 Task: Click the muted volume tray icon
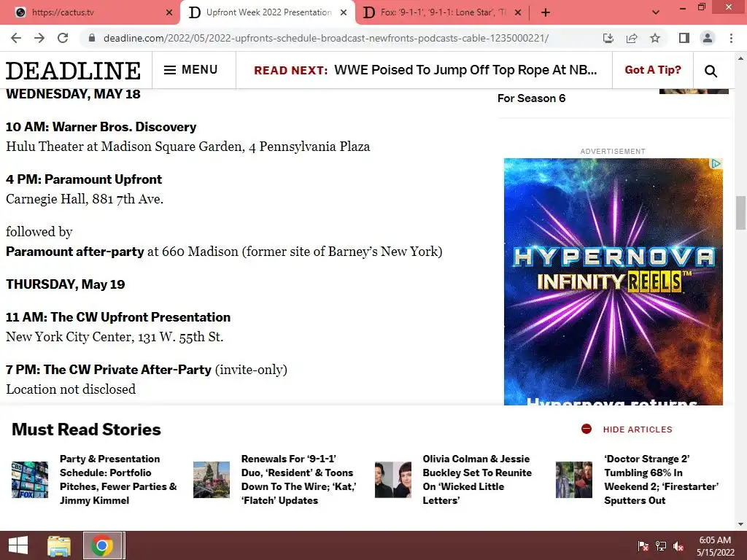(x=679, y=546)
